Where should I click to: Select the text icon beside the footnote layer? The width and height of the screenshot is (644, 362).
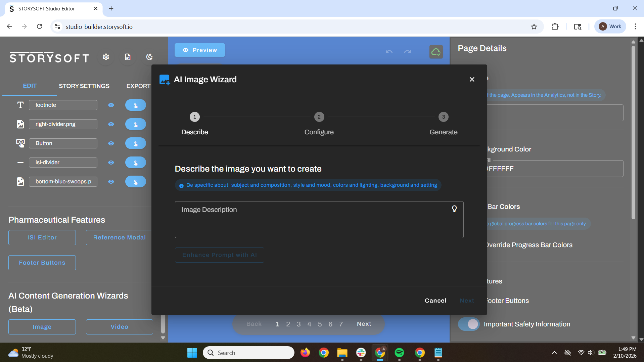coord(20,105)
